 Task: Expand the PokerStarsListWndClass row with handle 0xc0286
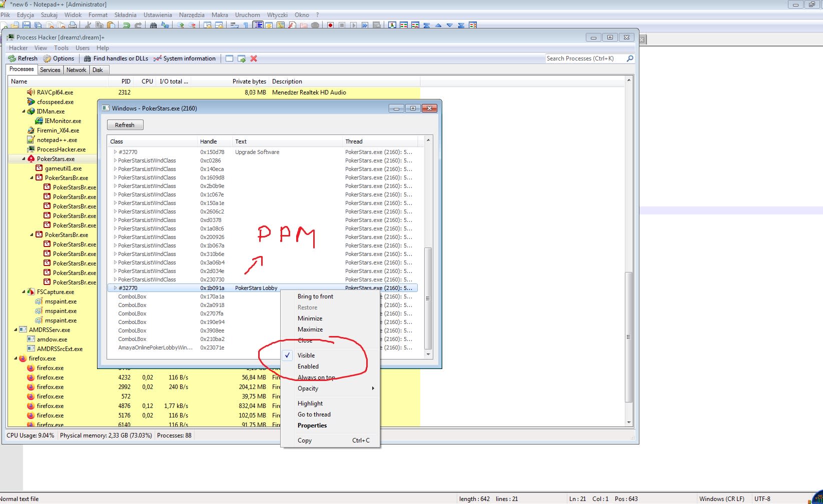click(x=115, y=160)
